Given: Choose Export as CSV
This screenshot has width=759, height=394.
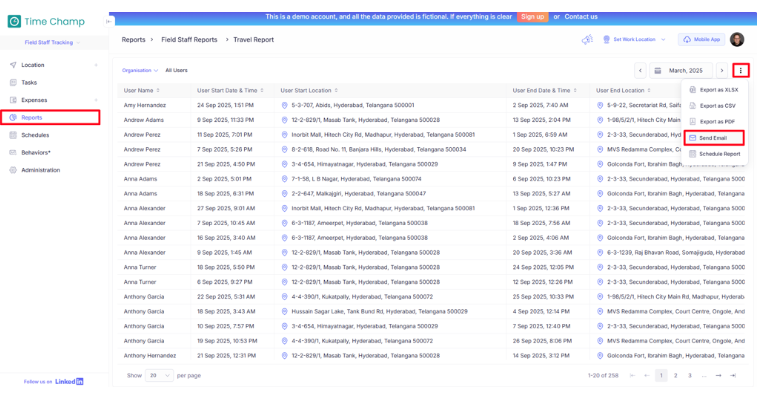Looking at the screenshot, I should 713,106.
